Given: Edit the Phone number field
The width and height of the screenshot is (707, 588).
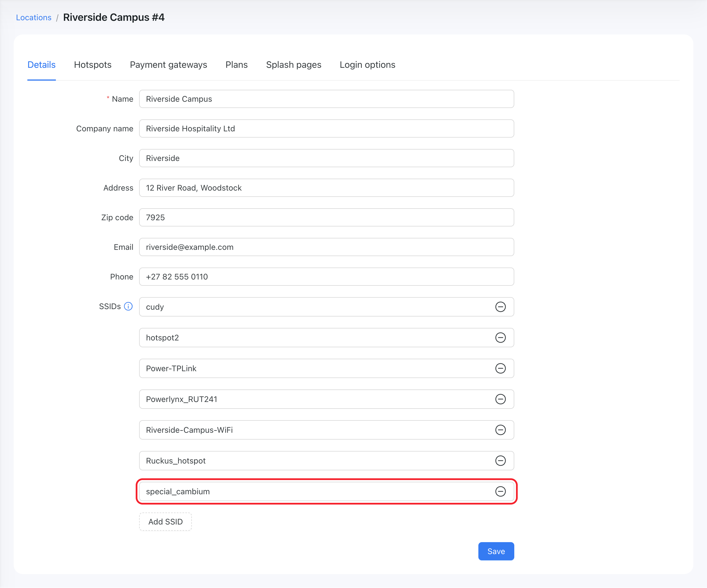Looking at the screenshot, I should click(x=326, y=277).
